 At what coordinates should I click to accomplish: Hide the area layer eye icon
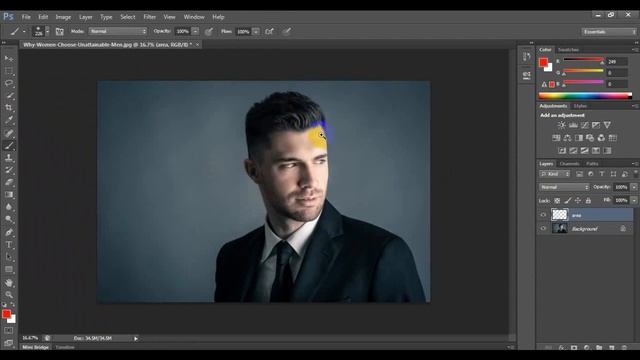pyautogui.click(x=543, y=215)
